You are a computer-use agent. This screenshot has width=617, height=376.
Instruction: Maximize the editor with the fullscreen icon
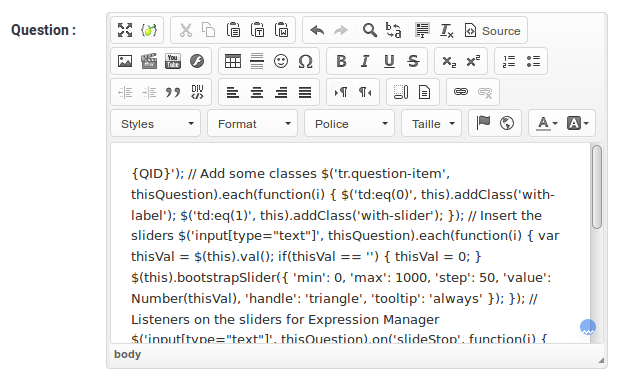point(125,30)
